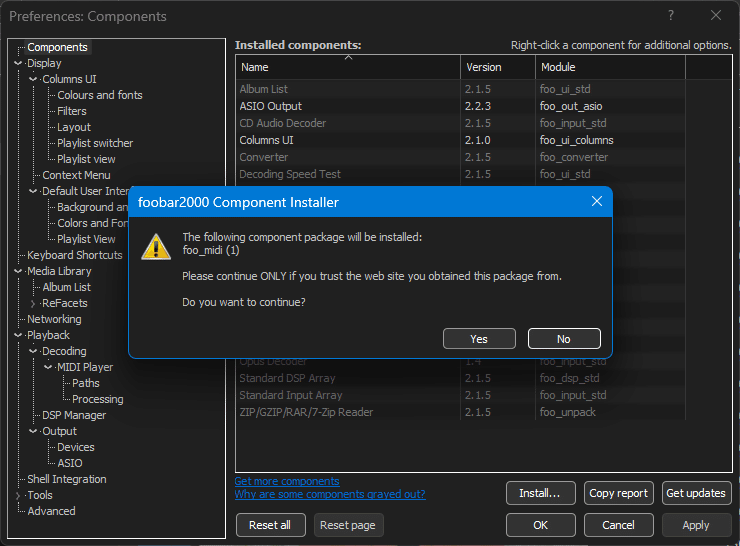
Task: Sort components by Version column header
Action: click(x=498, y=67)
